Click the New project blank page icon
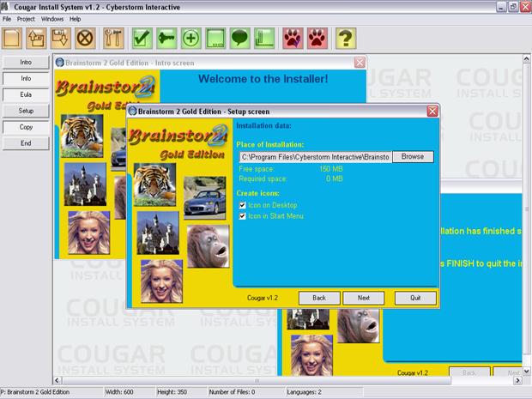Viewport: 532px width, 399px height. click(x=12, y=38)
